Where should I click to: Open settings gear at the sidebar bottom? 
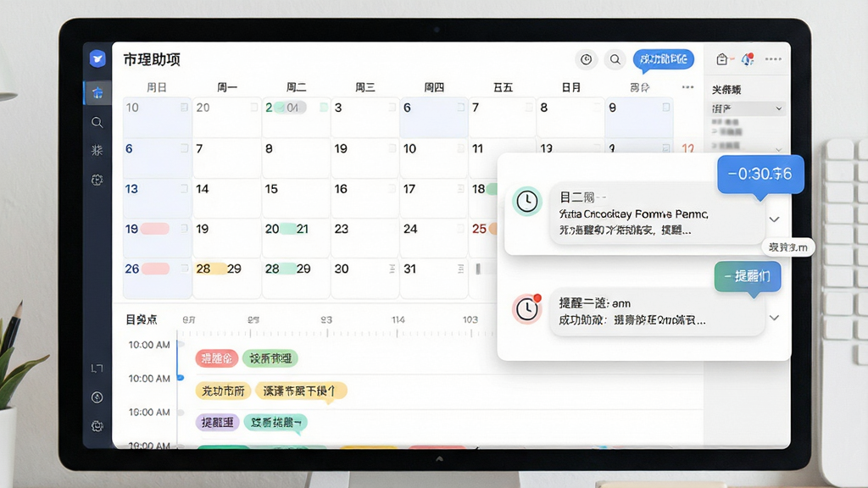[97, 426]
